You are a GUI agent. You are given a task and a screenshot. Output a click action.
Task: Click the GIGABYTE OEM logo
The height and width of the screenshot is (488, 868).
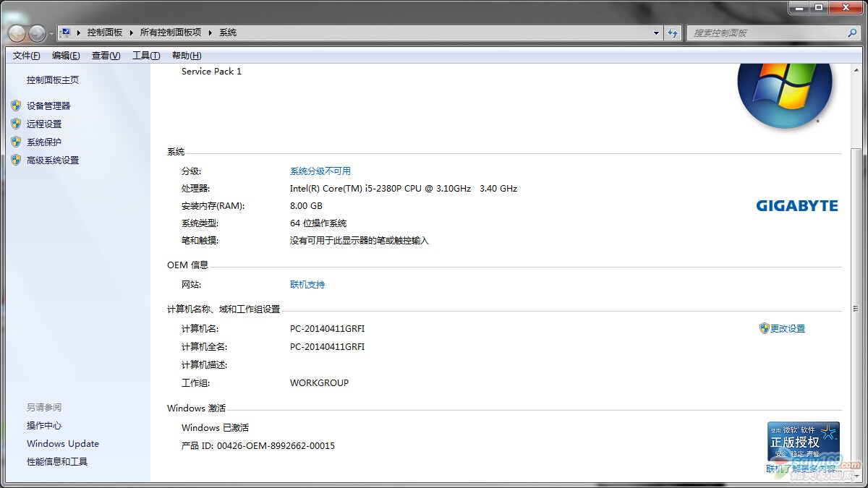(x=796, y=206)
